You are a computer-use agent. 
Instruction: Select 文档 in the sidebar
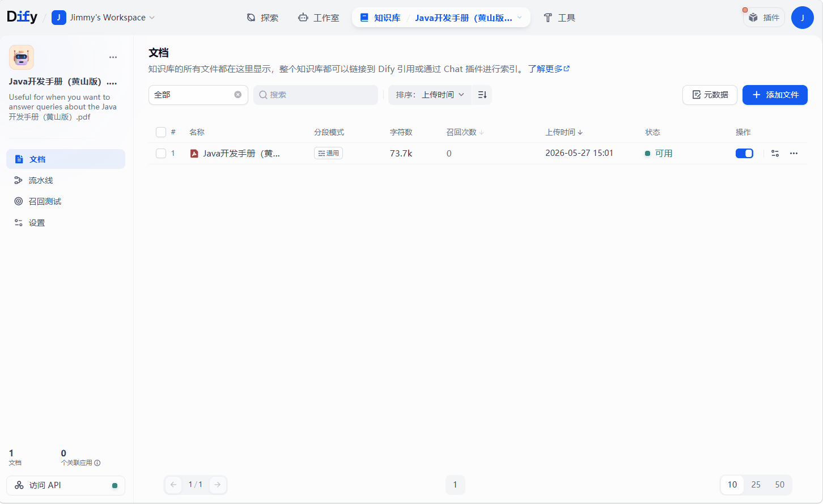click(x=66, y=159)
